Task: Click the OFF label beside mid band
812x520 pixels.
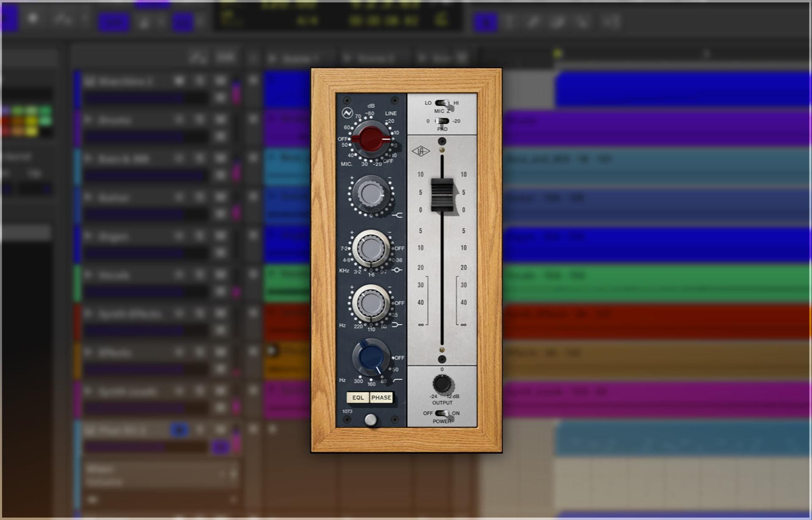Action: (399, 249)
